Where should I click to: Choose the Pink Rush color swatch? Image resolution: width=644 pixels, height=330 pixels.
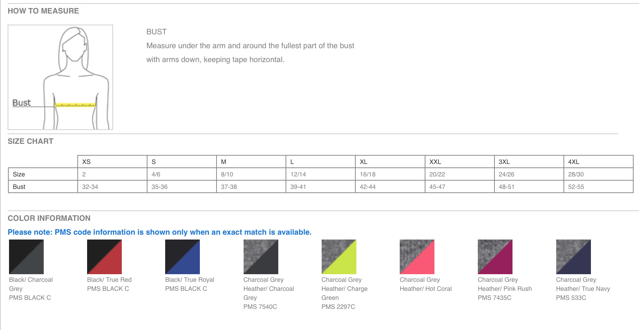[x=495, y=257]
